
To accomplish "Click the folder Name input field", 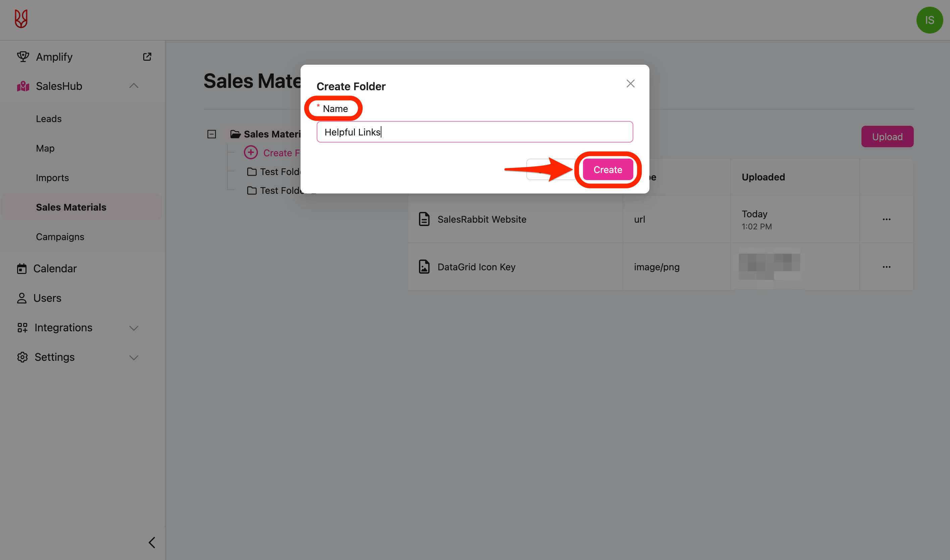I will pyautogui.click(x=474, y=132).
